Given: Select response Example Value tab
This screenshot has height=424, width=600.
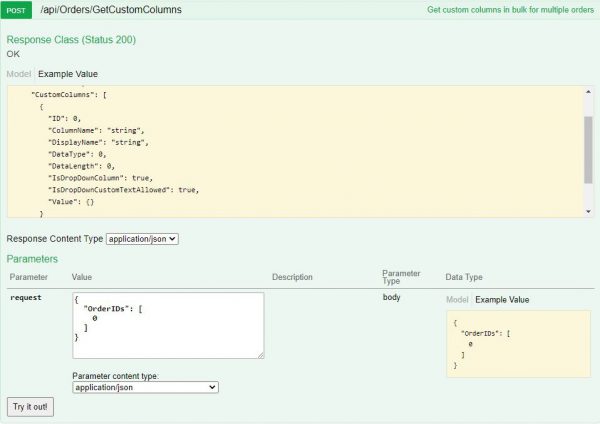Looking at the screenshot, I should point(68,74).
